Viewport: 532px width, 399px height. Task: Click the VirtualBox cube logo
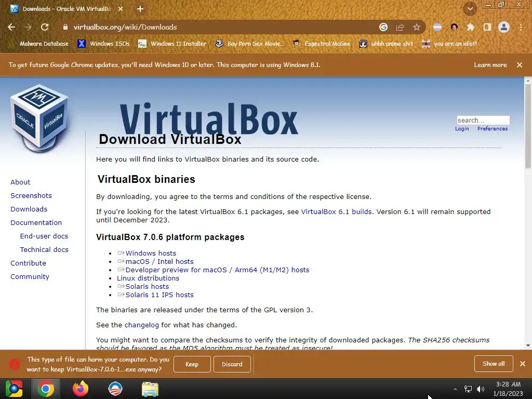point(39,118)
